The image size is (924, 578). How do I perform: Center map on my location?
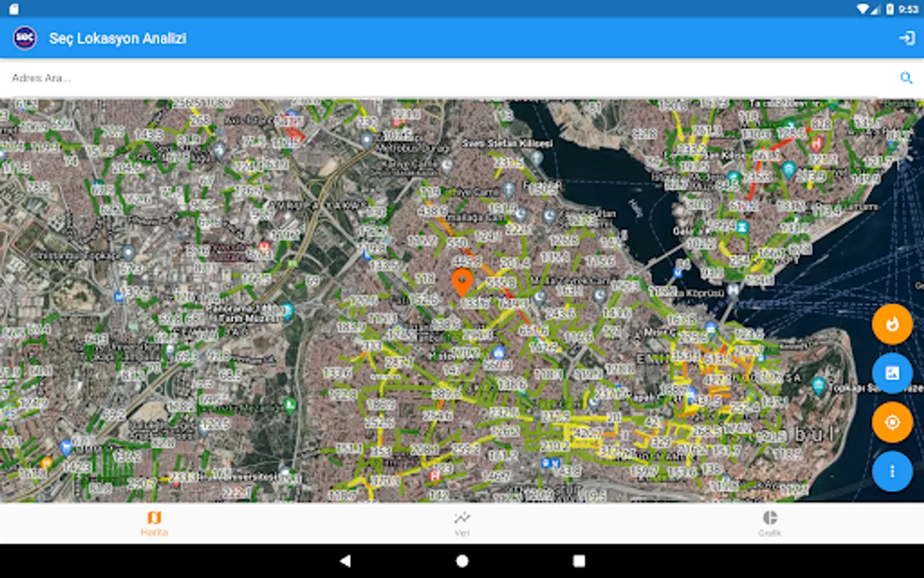point(892,423)
